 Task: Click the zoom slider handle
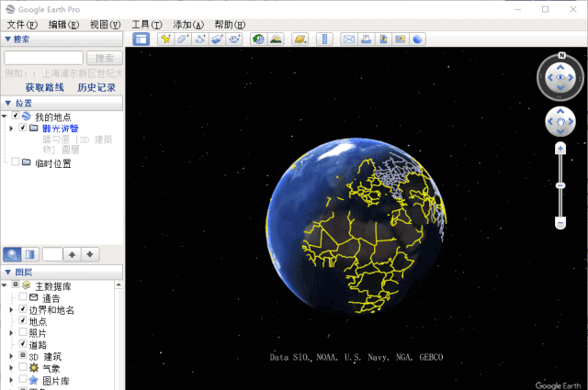coord(560,185)
